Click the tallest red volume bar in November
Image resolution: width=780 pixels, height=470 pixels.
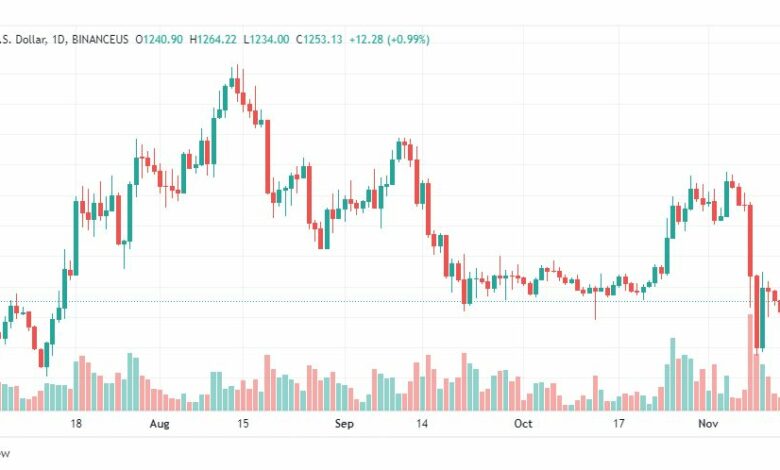point(751,363)
